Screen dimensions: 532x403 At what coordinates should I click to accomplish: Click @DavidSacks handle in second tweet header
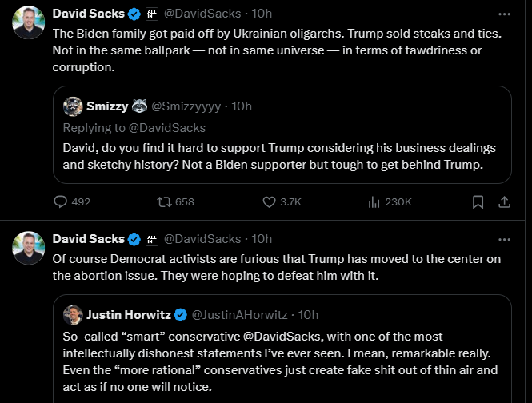point(202,239)
